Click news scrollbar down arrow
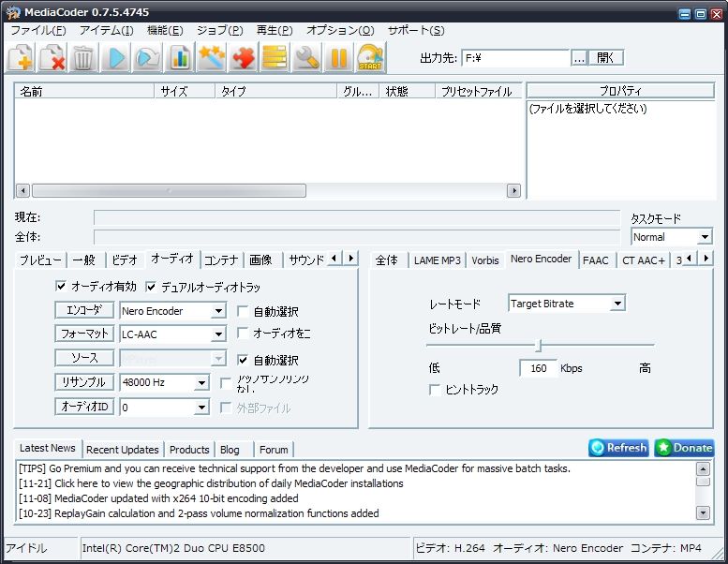Viewport: 728px width, 564px height. click(x=703, y=512)
